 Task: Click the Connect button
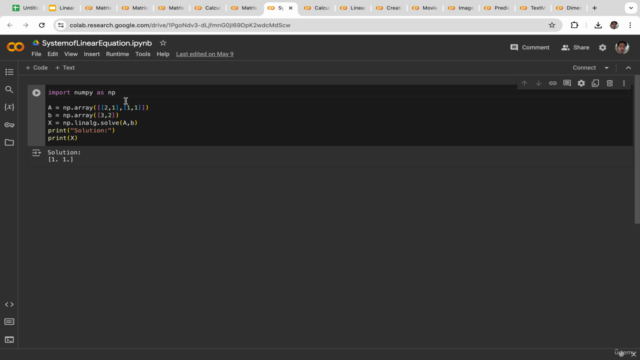pos(584,68)
